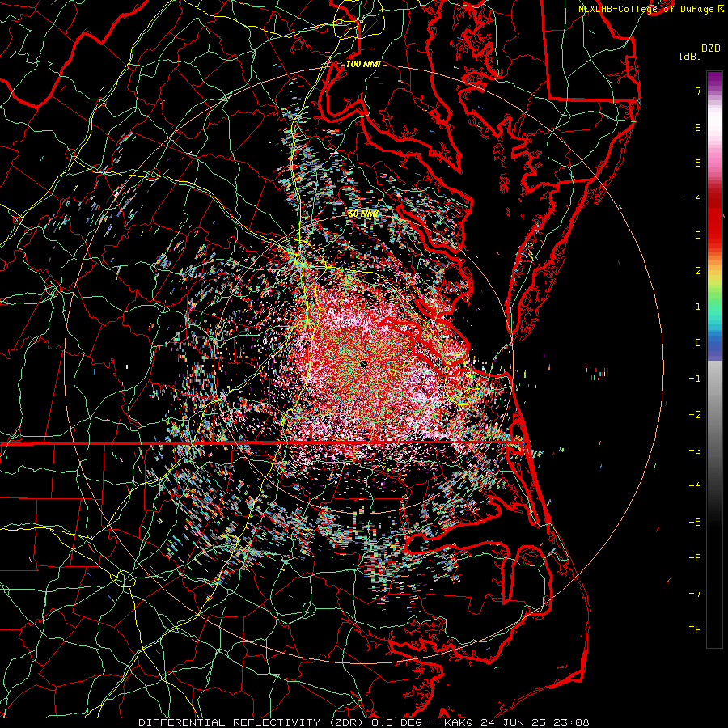Image resolution: width=728 pixels, height=728 pixels.
Task: Click legend value 1
Action: (x=698, y=307)
